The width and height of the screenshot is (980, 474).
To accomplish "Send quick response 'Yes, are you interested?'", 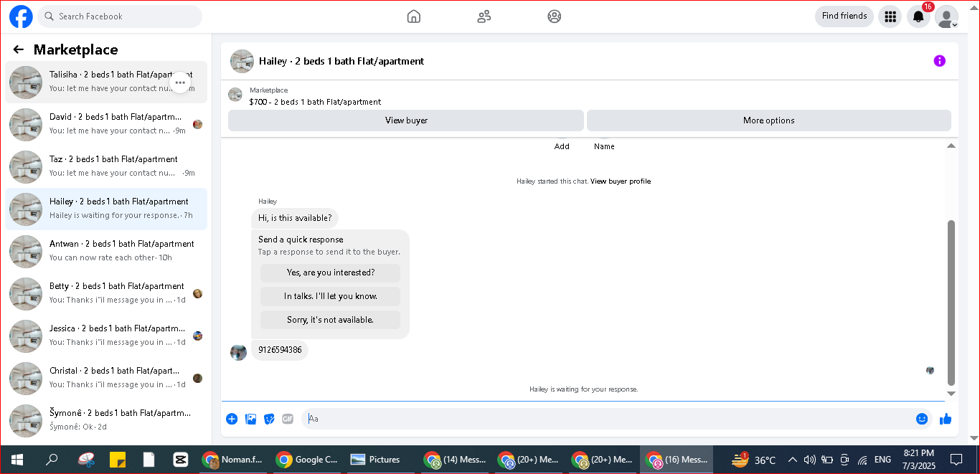I will tap(331, 272).
